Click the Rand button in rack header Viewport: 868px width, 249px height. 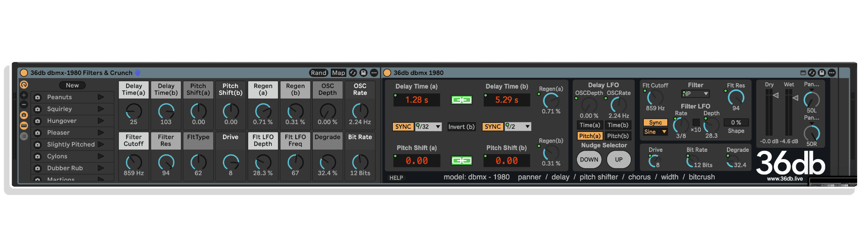(318, 73)
